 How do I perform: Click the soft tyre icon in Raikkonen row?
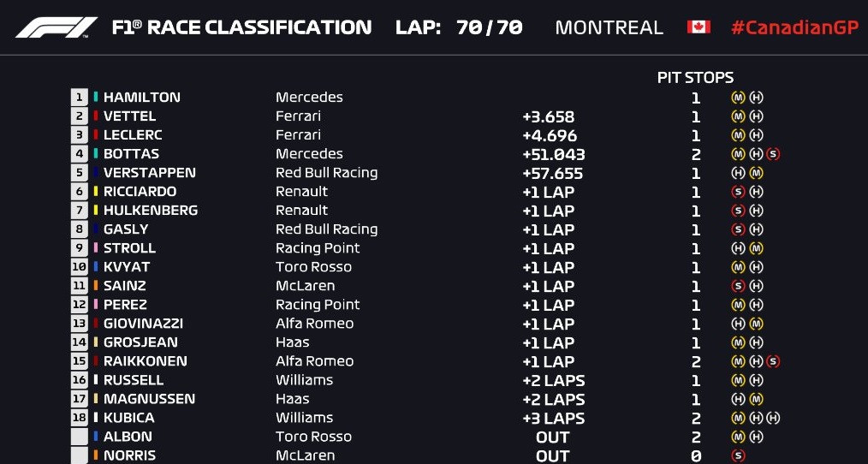click(774, 361)
